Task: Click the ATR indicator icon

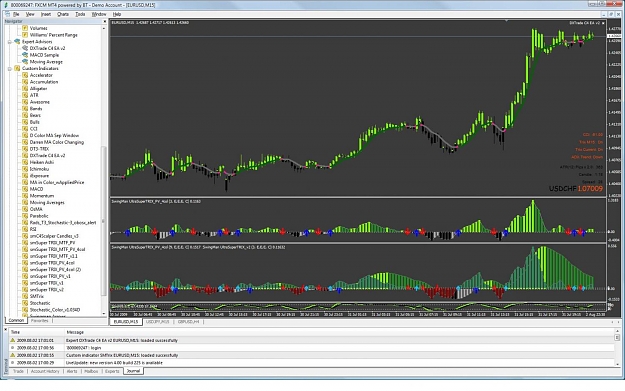Action: click(x=25, y=95)
